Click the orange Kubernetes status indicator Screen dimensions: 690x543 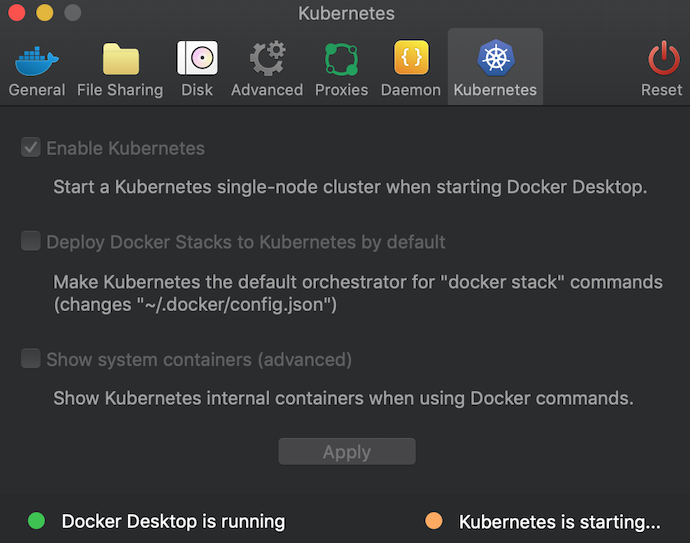[x=433, y=521]
